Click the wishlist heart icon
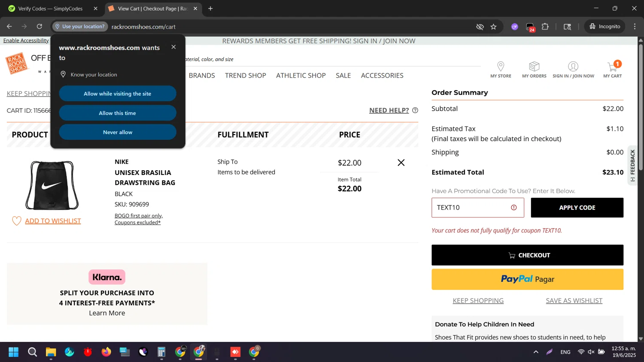This screenshot has width=644, height=362. [16, 221]
